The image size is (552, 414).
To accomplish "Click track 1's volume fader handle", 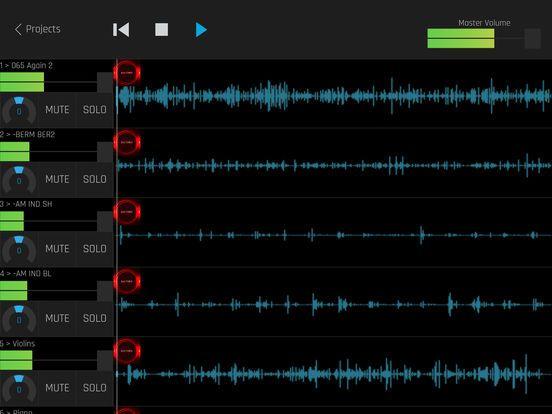I will click(105, 82).
